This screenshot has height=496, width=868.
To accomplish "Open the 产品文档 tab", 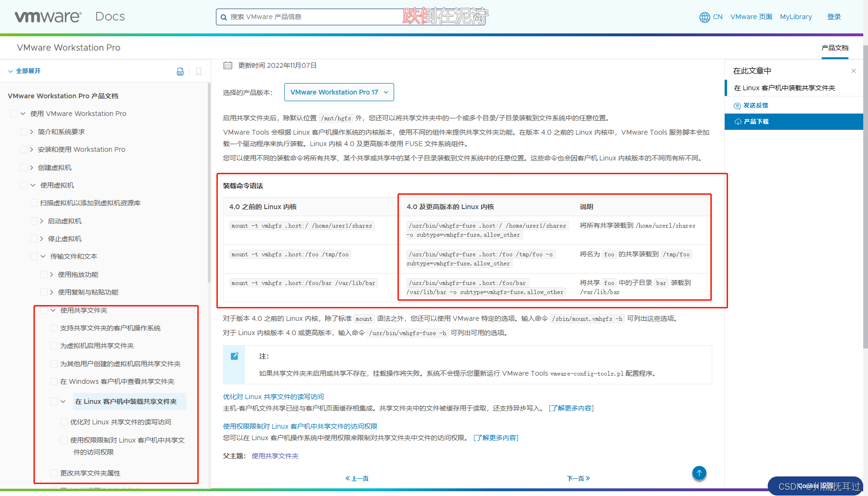I will tap(835, 48).
